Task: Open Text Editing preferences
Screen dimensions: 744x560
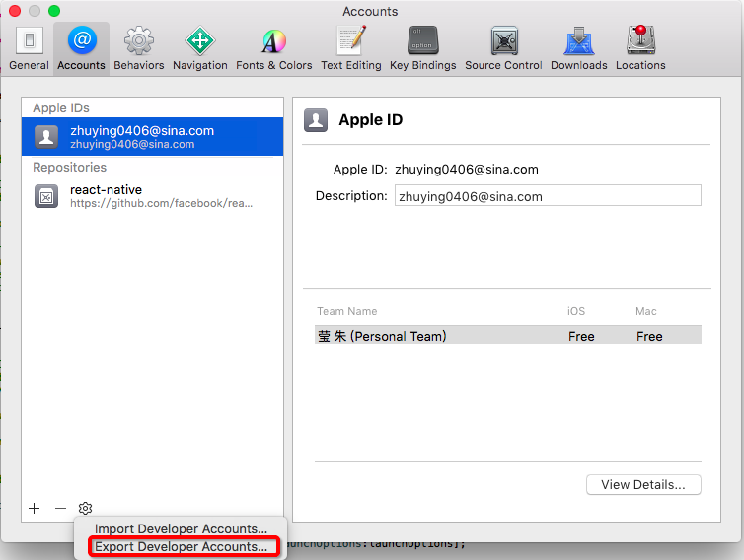Action: tap(350, 48)
